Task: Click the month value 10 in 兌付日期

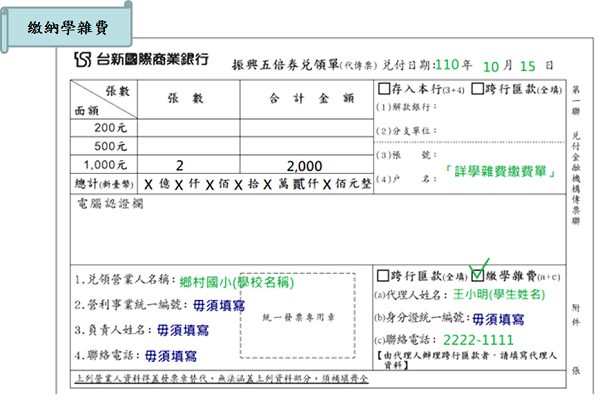Action: 491,67
